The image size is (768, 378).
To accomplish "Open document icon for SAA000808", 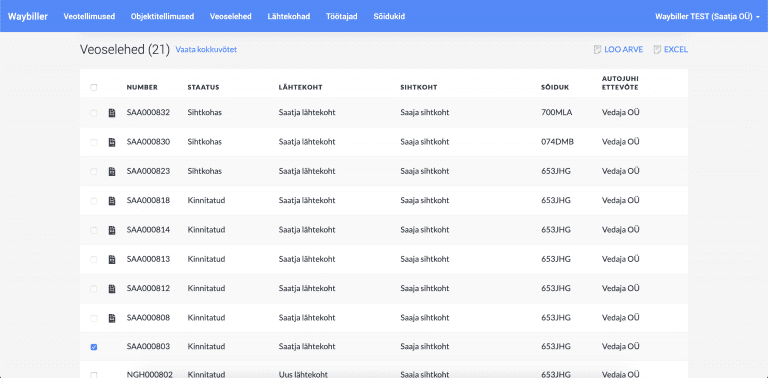I will (112, 318).
